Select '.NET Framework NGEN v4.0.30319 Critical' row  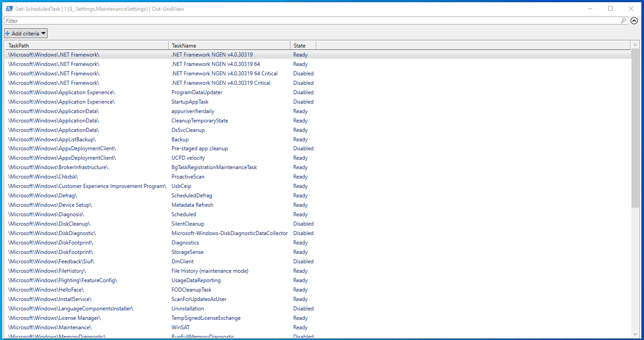[318, 83]
